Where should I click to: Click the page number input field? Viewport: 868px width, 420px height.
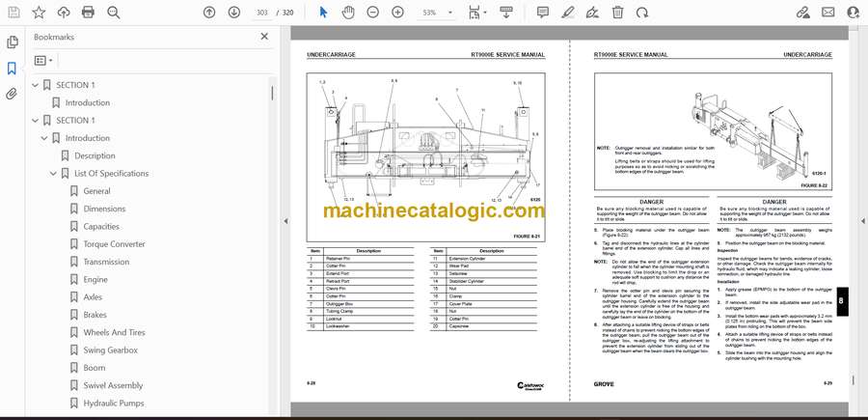[260, 13]
